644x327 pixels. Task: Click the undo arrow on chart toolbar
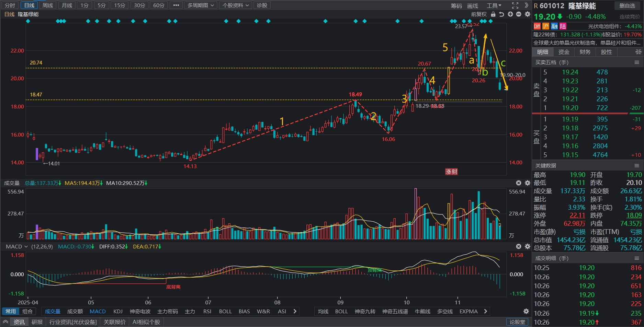coord(501,14)
